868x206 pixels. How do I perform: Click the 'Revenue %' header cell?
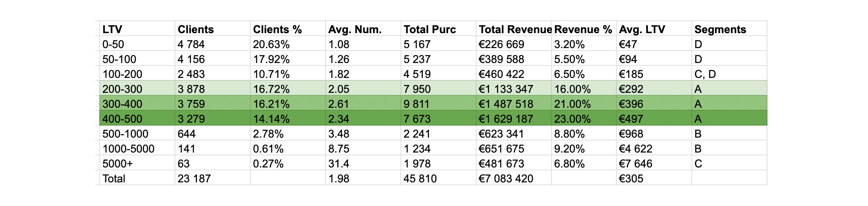583,29
